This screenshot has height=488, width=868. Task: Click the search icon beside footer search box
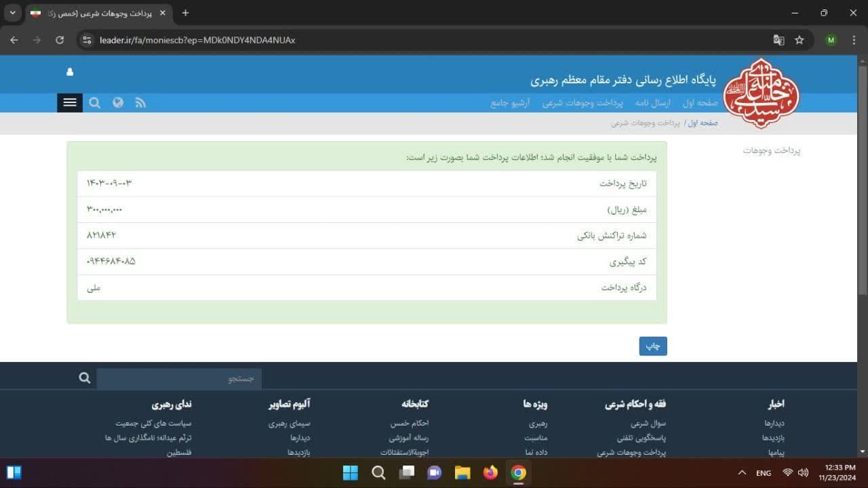click(x=84, y=378)
